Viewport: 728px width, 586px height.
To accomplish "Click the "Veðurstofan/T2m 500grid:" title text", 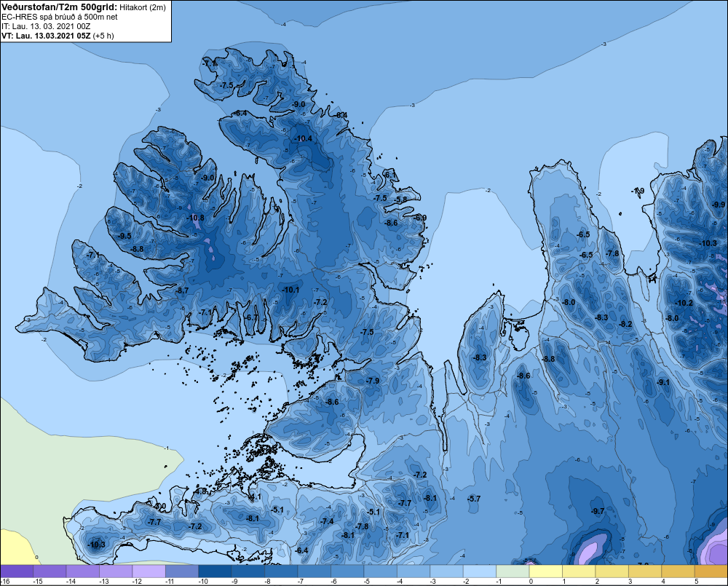I will pyautogui.click(x=60, y=7).
